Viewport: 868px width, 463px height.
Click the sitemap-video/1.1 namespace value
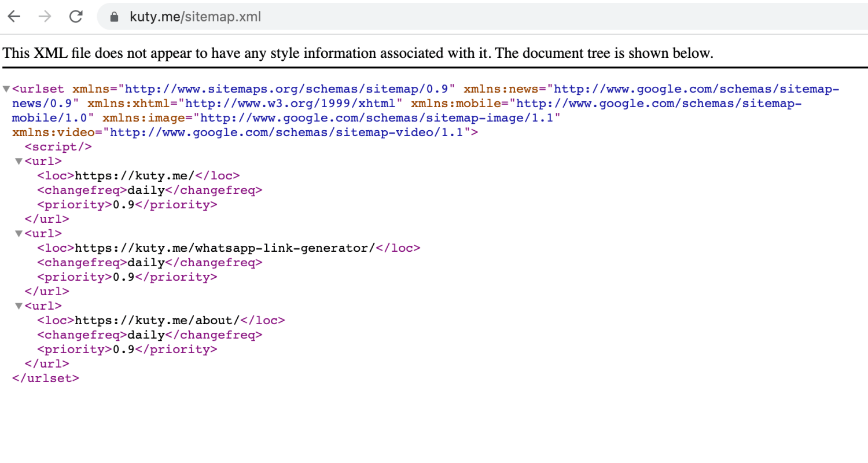[287, 133]
